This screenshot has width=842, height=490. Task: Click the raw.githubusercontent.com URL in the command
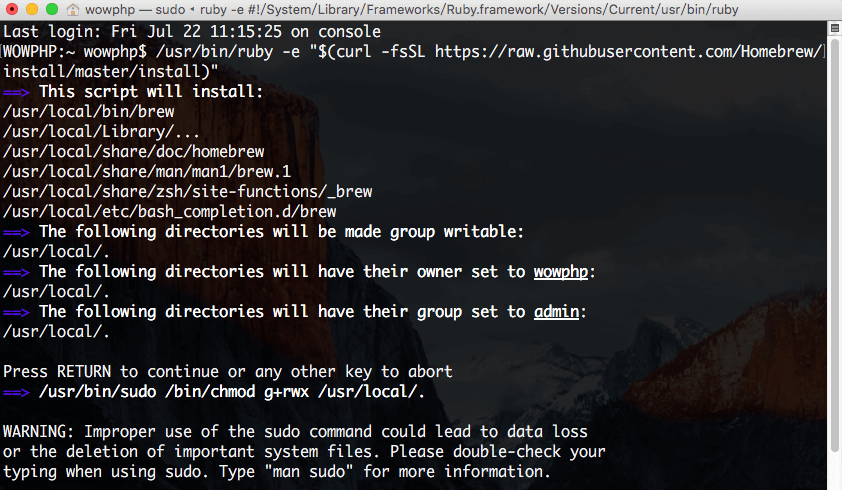pos(628,52)
